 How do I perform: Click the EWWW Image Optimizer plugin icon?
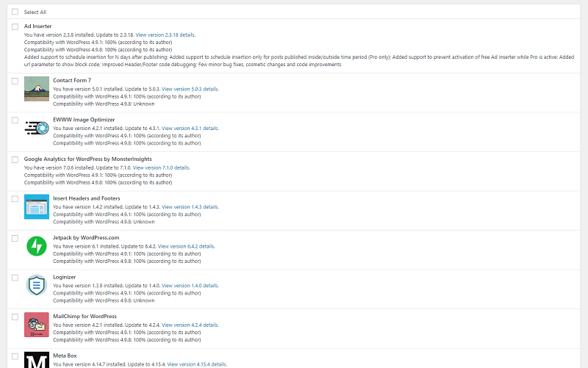pos(36,128)
